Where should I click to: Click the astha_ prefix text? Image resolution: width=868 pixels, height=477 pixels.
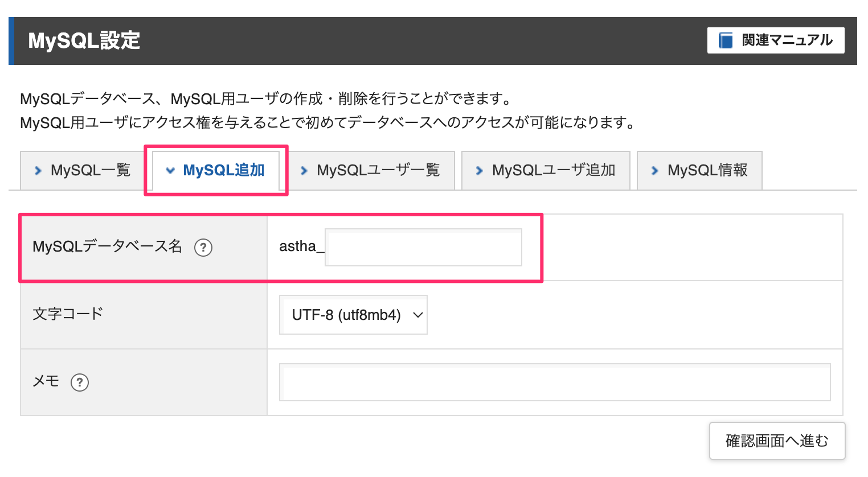[x=301, y=246]
